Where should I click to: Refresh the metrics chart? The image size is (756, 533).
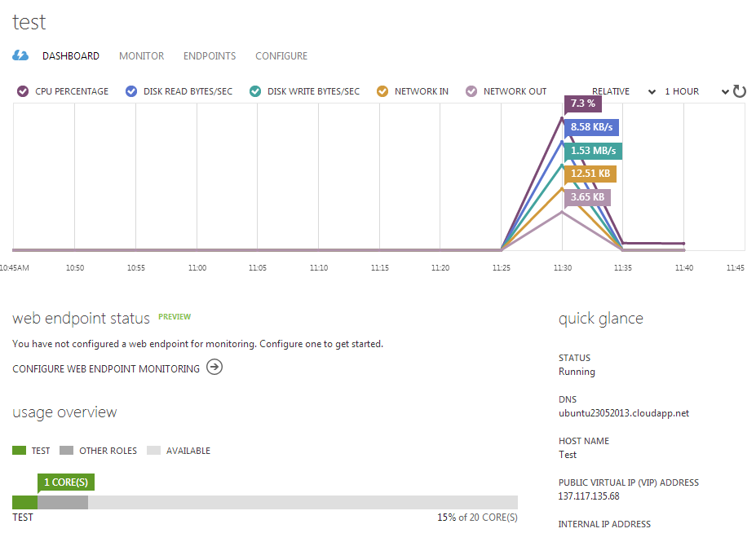[740, 91]
